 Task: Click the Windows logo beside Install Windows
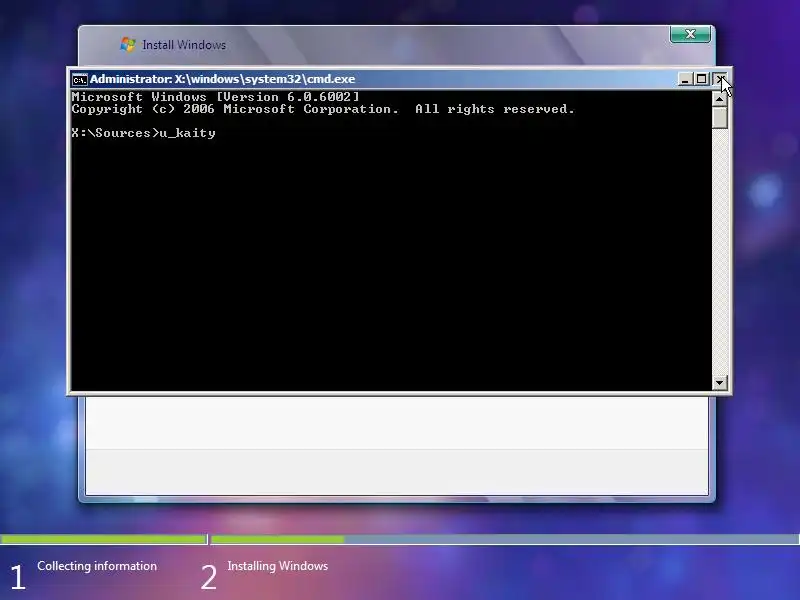[128, 44]
